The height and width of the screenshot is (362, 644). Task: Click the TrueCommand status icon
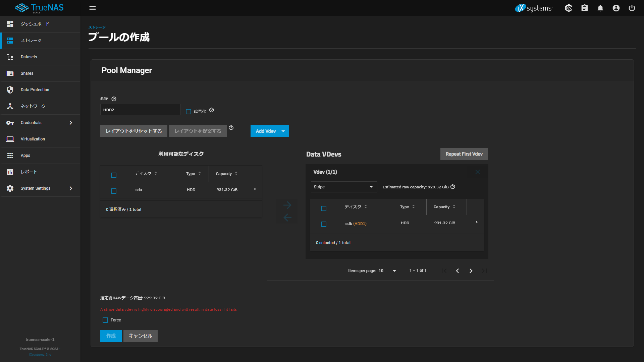click(569, 8)
